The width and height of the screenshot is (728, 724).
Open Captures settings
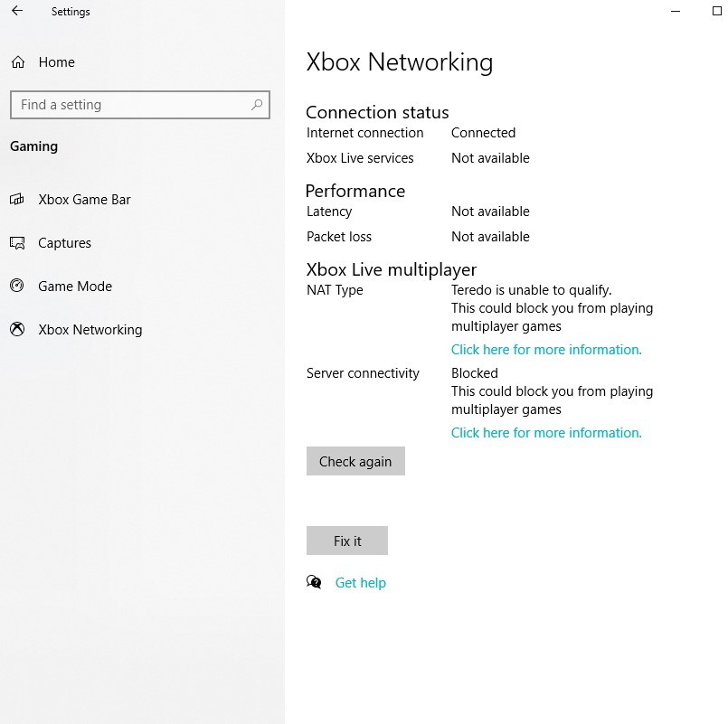pos(64,243)
